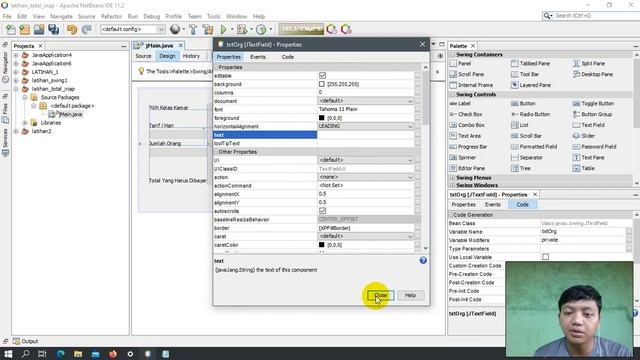The image size is (640, 360).
Task: Collapse the Swing Containers palette group
Action: point(452,55)
